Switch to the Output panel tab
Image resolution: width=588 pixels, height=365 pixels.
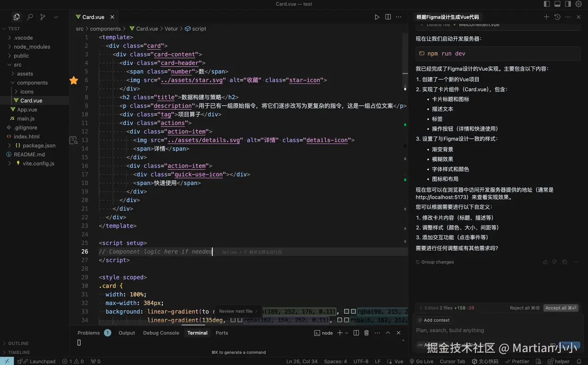(127, 333)
